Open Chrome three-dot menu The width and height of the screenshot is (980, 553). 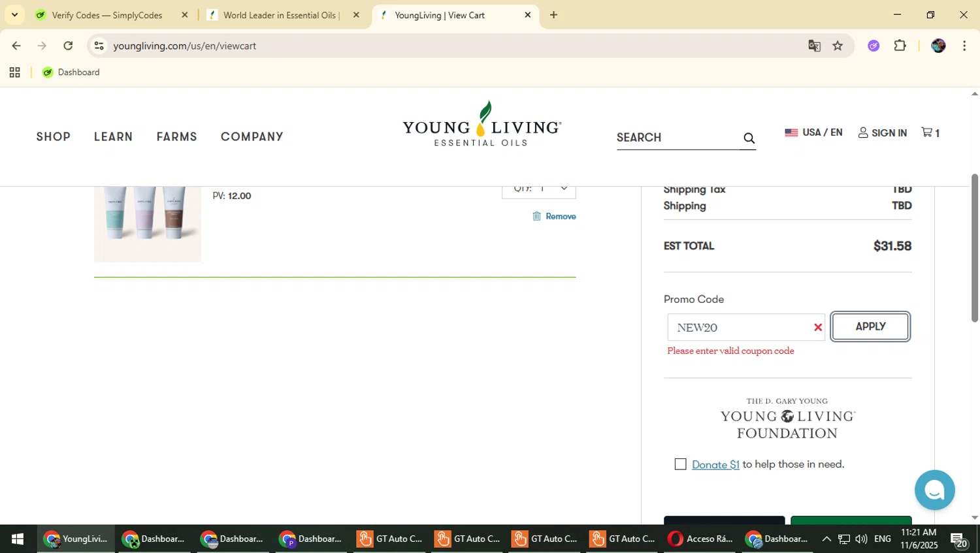[x=964, y=46]
